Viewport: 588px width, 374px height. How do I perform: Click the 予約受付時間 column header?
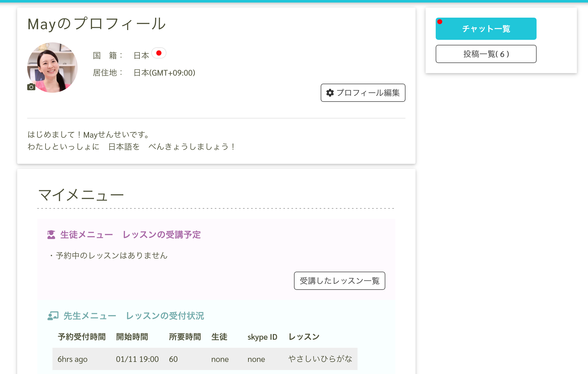point(82,337)
